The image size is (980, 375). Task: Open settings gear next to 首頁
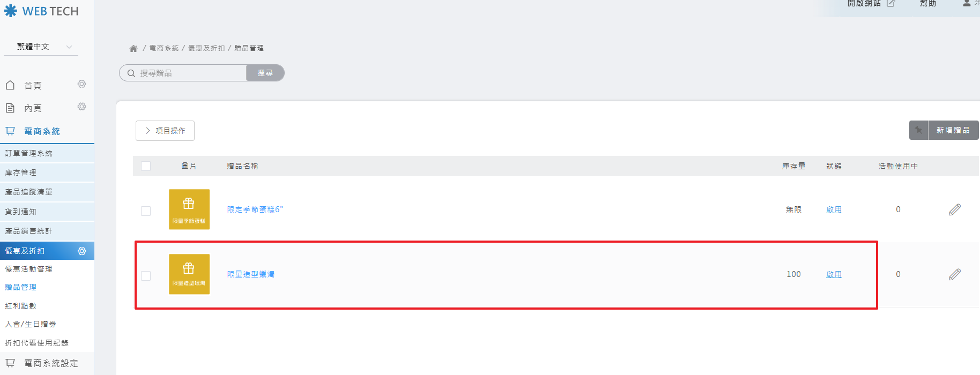coord(81,84)
